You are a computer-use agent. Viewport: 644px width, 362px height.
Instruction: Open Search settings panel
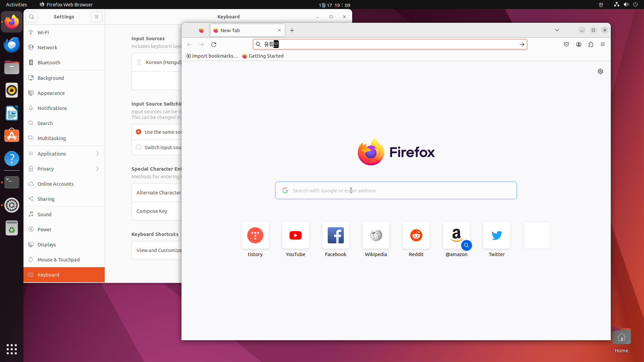(x=64, y=123)
